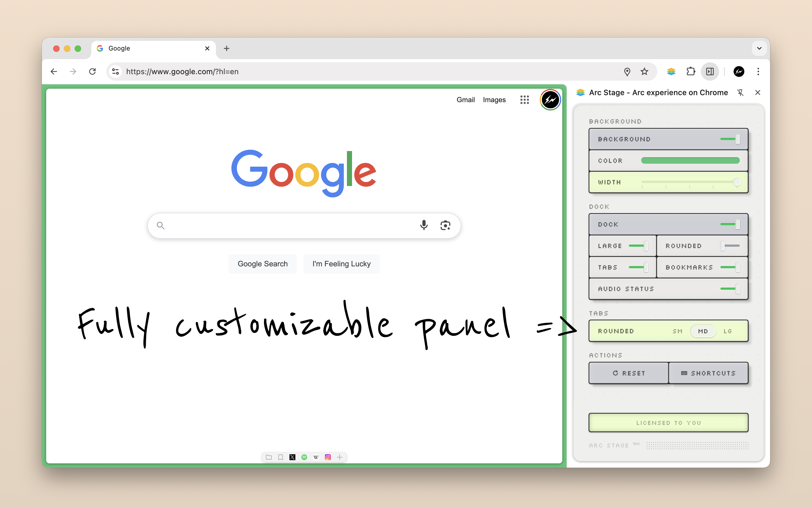Open the folder icon in the dock
Image resolution: width=812 pixels, height=508 pixels.
click(269, 457)
